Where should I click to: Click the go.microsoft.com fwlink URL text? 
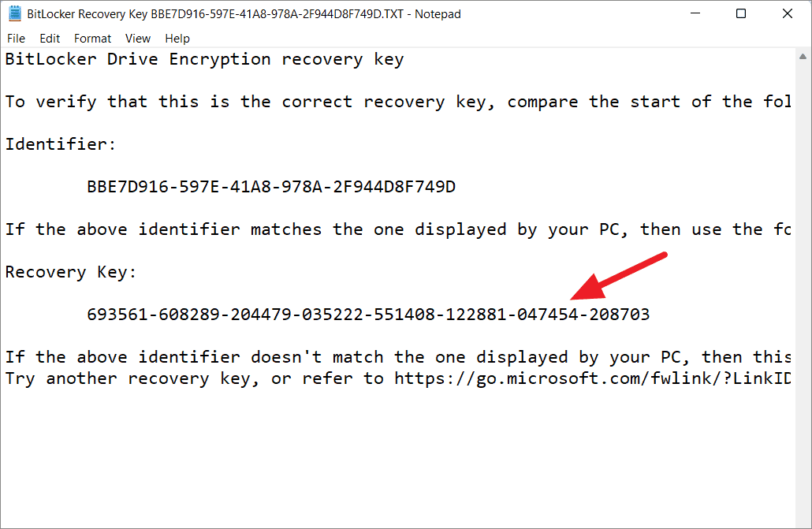click(592, 378)
